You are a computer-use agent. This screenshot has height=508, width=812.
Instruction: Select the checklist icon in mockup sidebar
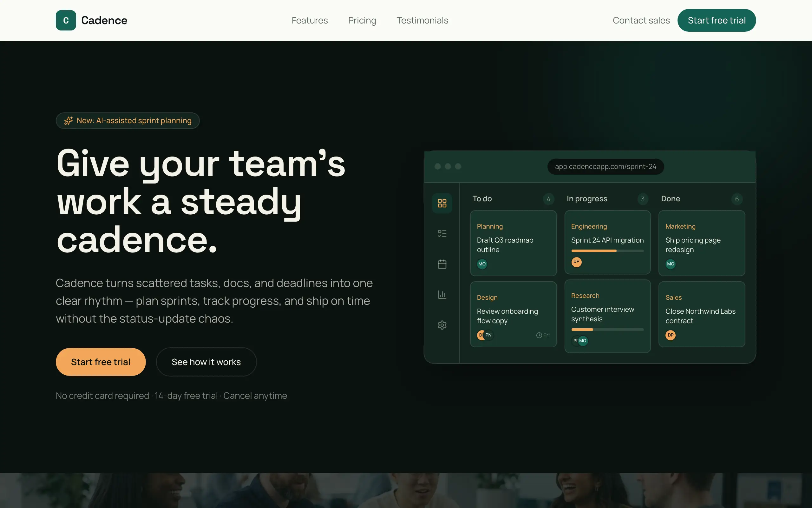442,233
